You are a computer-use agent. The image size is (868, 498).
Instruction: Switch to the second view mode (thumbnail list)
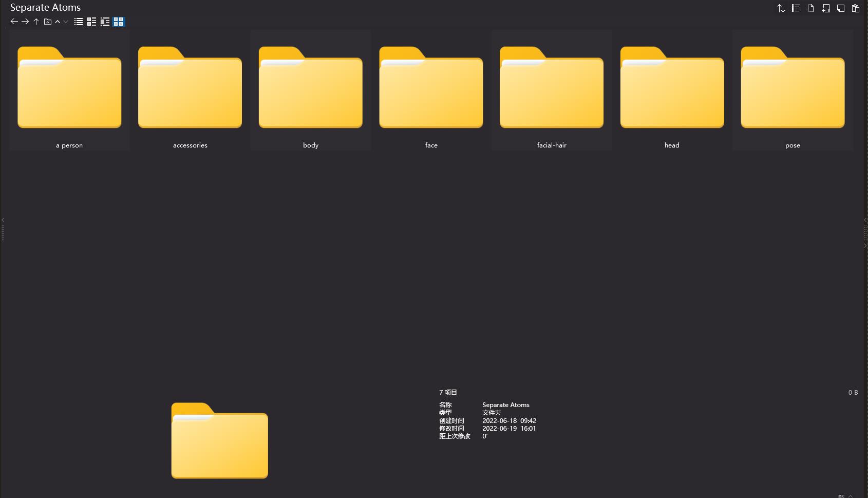pyautogui.click(x=91, y=22)
